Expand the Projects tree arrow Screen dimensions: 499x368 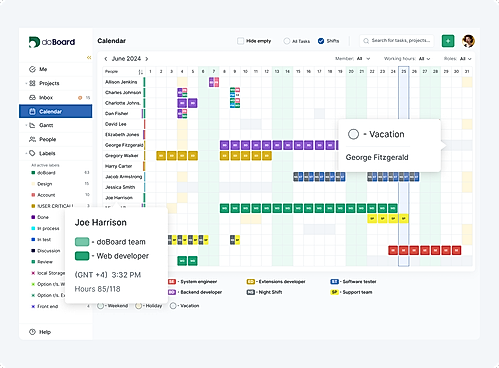click(x=26, y=83)
